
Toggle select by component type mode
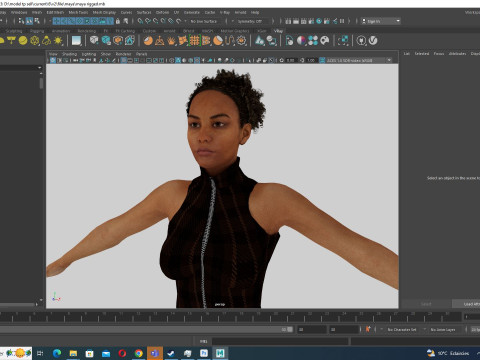click(x=37, y=21)
